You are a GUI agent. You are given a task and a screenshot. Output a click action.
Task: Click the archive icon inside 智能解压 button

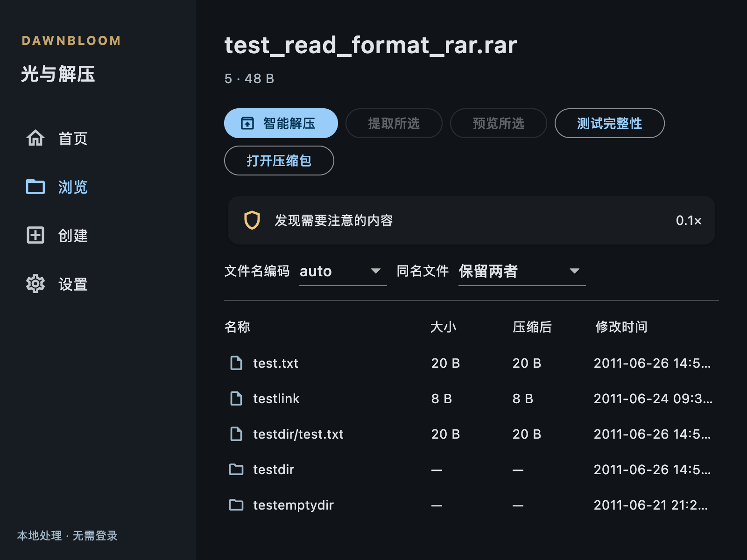247,123
